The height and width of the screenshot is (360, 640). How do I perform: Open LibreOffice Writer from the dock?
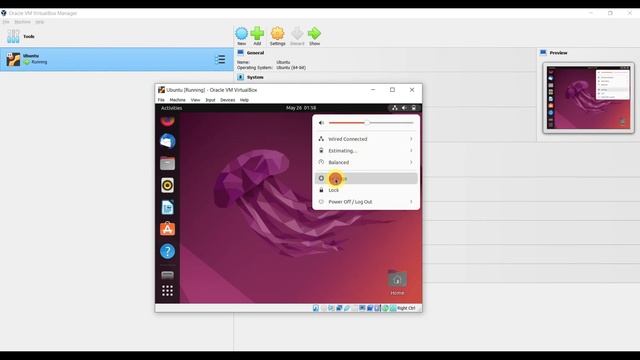coord(167,207)
